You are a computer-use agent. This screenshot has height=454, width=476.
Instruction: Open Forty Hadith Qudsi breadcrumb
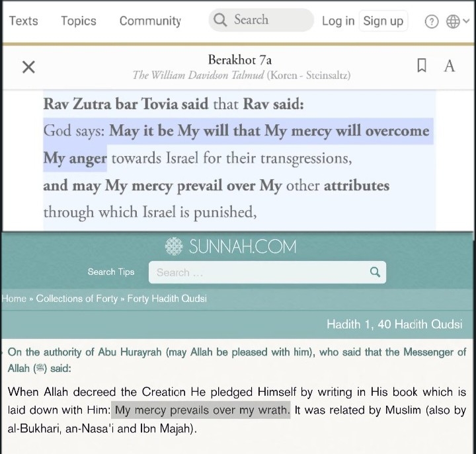point(167,299)
